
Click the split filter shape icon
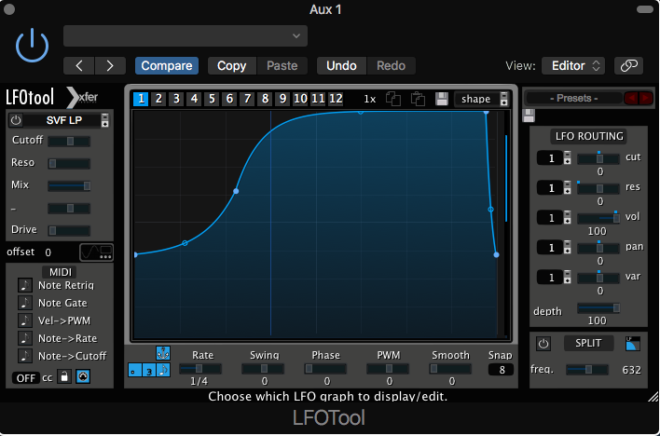tap(633, 344)
